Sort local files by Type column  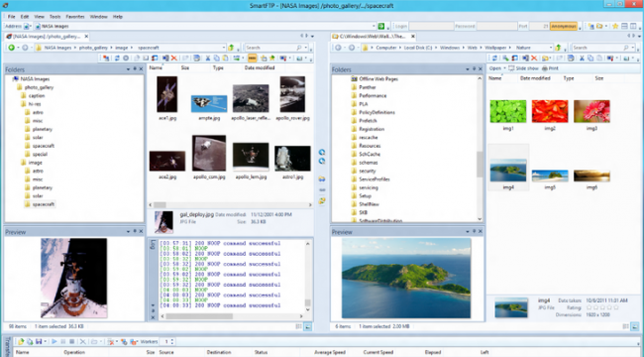click(x=569, y=78)
